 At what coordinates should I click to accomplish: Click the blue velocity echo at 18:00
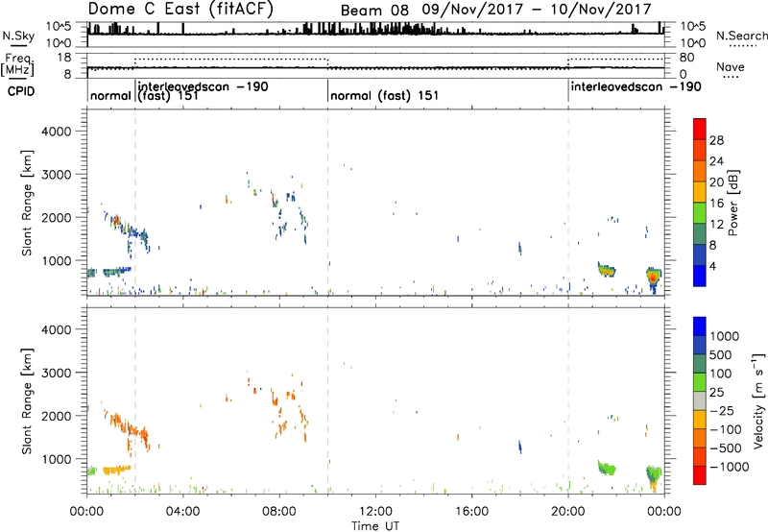[x=520, y=447]
